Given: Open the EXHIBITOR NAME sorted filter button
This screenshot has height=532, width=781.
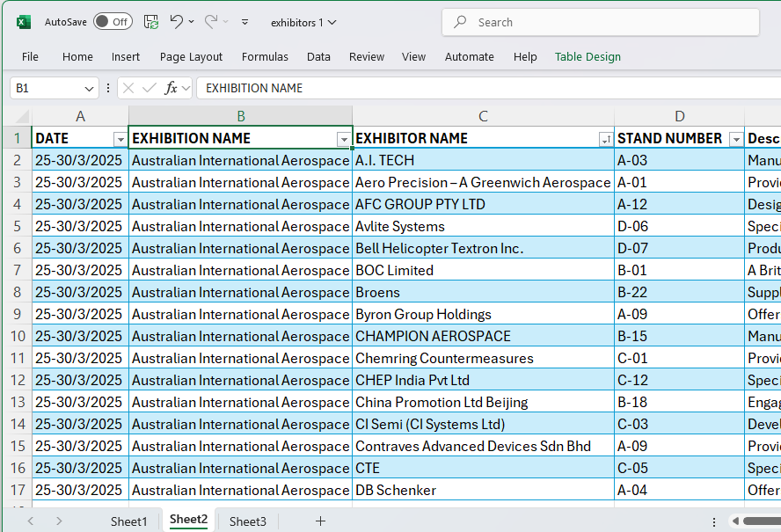Looking at the screenshot, I should (606, 140).
